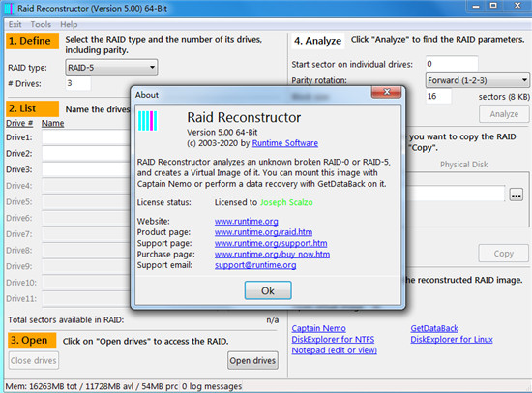Click the Name column header
532x393 pixels.
(x=52, y=123)
